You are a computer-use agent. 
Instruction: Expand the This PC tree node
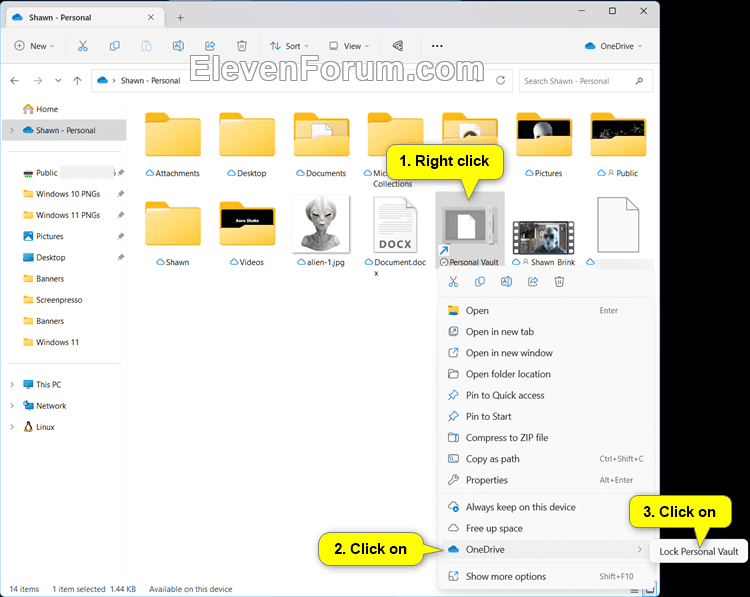point(12,385)
